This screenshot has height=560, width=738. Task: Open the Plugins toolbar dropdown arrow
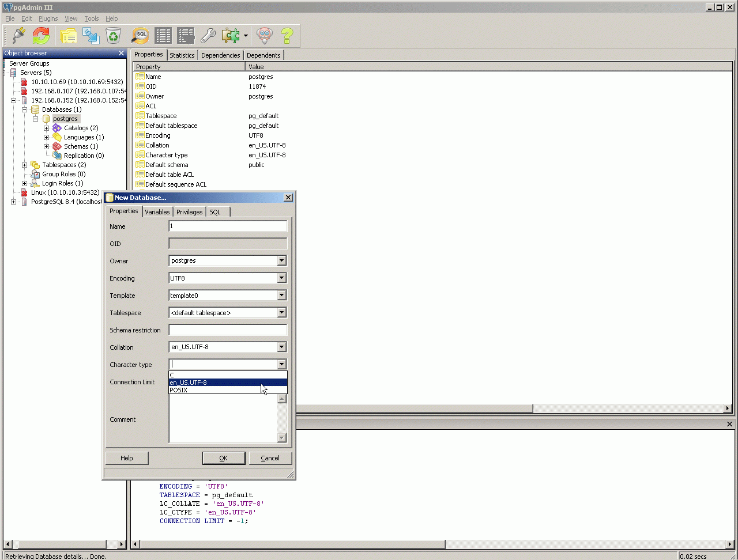246,36
